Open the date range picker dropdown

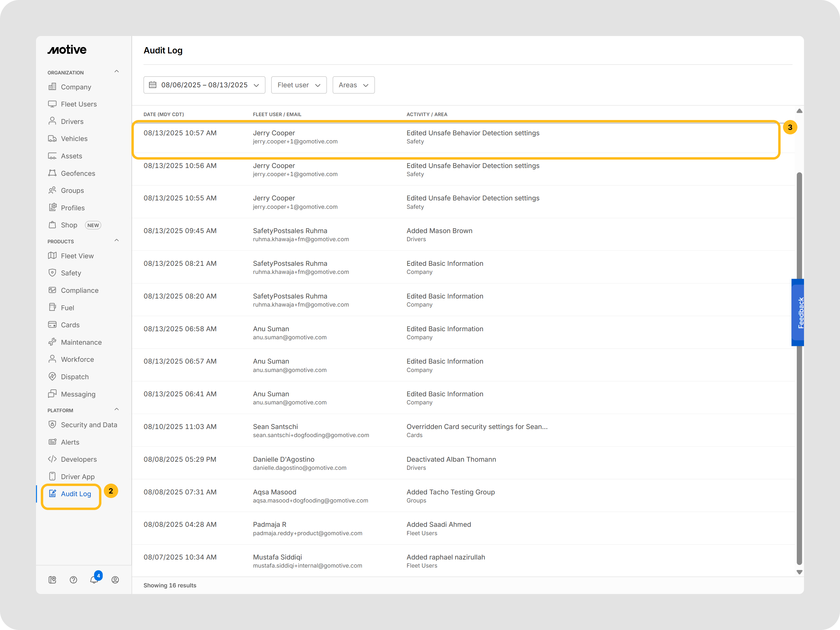pos(204,85)
